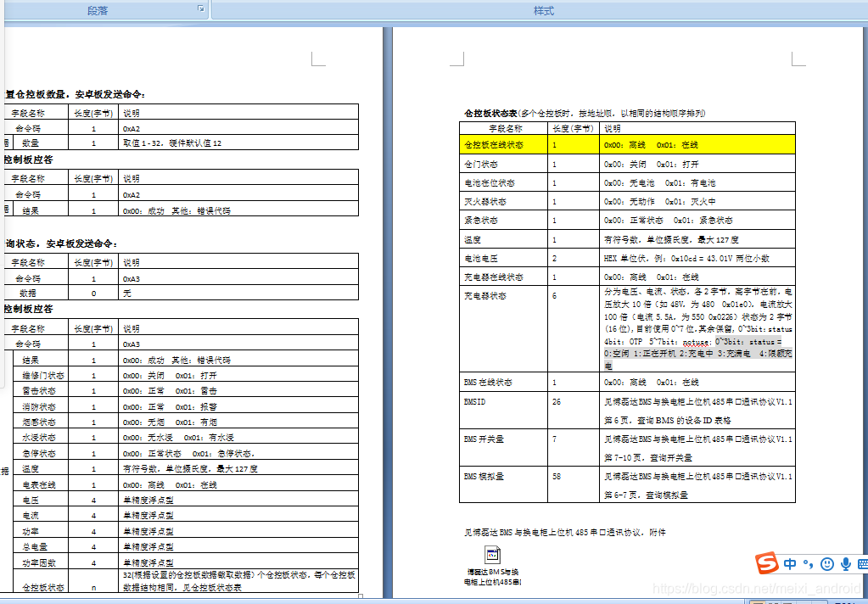Click length value 26 in BMSID row
Image resolution: width=868 pixels, height=604 pixels.
click(557, 401)
